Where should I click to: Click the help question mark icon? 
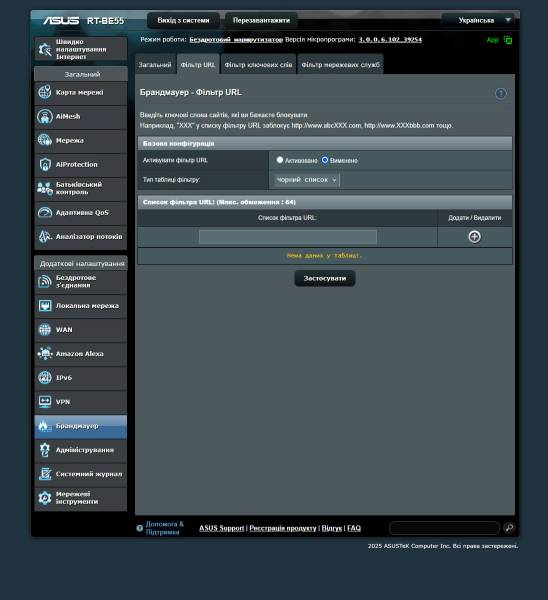(x=501, y=93)
